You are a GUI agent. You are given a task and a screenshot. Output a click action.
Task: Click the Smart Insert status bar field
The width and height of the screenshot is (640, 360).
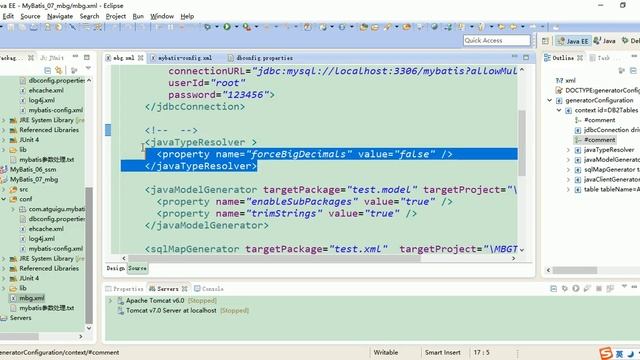[442, 352]
